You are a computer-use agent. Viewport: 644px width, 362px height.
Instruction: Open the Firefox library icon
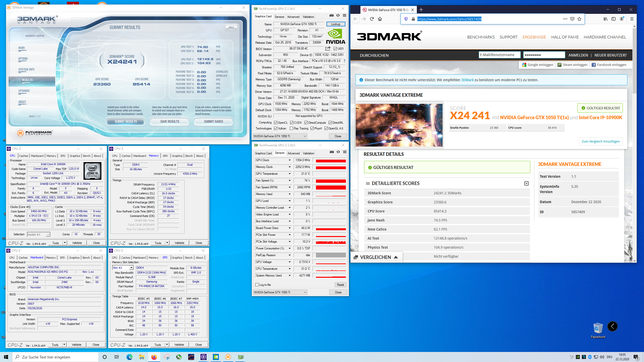(606, 19)
